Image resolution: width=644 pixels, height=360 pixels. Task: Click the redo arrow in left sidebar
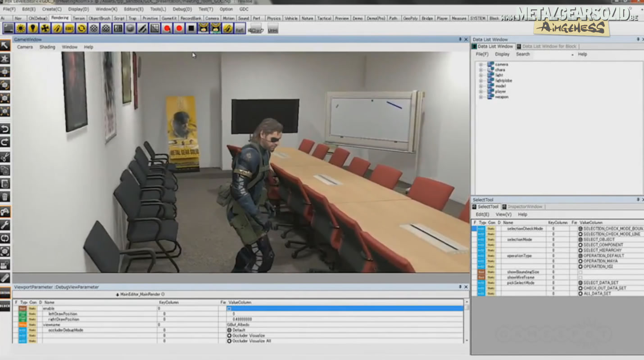[x=5, y=143]
